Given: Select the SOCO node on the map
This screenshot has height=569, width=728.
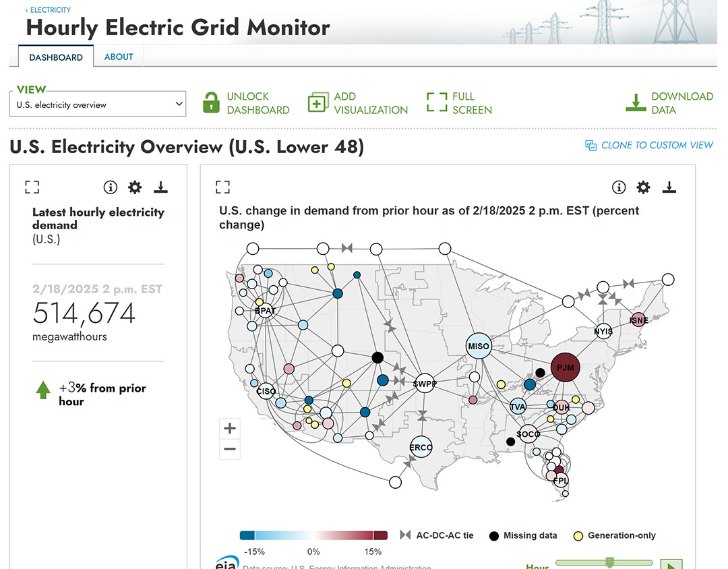Looking at the screenshot, I should coord(528,434).
